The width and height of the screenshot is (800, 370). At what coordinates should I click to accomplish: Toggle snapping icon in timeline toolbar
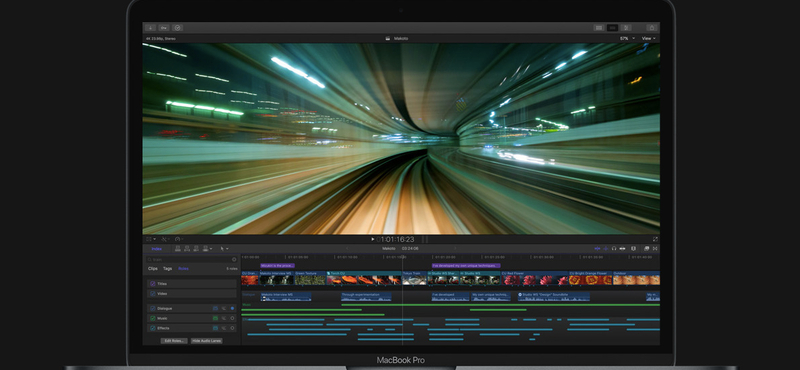621,249
